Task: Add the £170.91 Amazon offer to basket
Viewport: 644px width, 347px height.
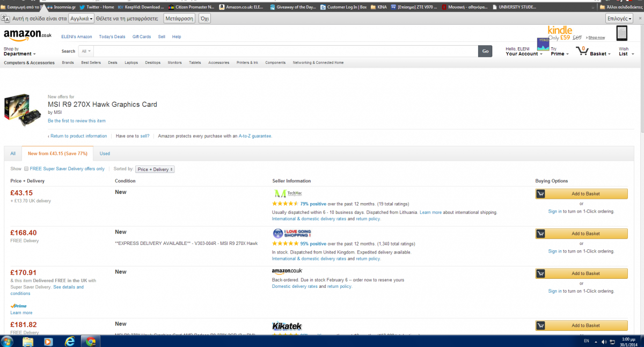Action: pos(581,273)
